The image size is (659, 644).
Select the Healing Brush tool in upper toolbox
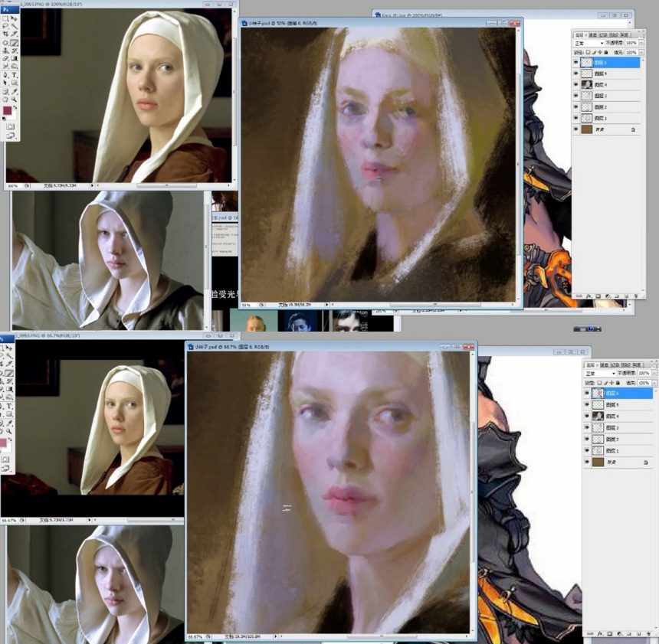coord(5,43)
